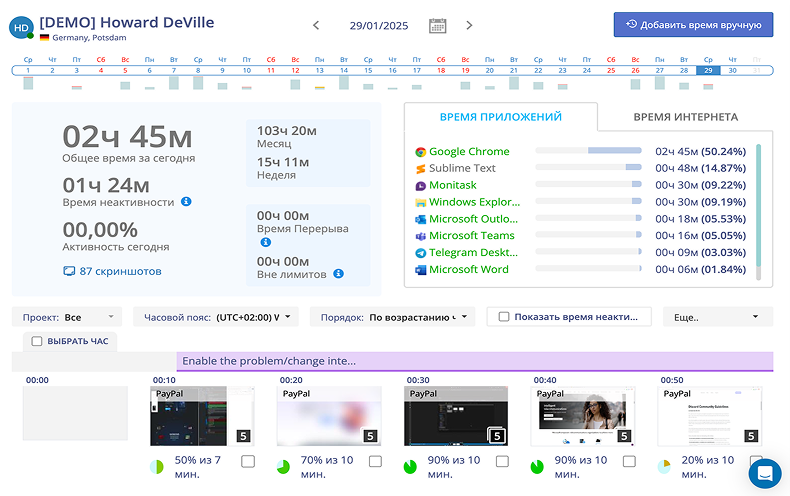This screenshot has width=790, height=496.
Task: Open the Microsoft Teams app link
Action: [472, 235]
